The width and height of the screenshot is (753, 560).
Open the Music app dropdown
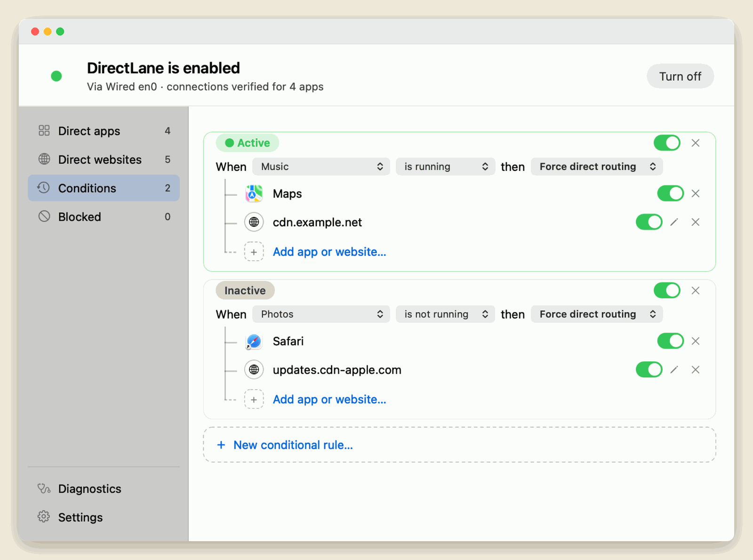pos(321,167)
